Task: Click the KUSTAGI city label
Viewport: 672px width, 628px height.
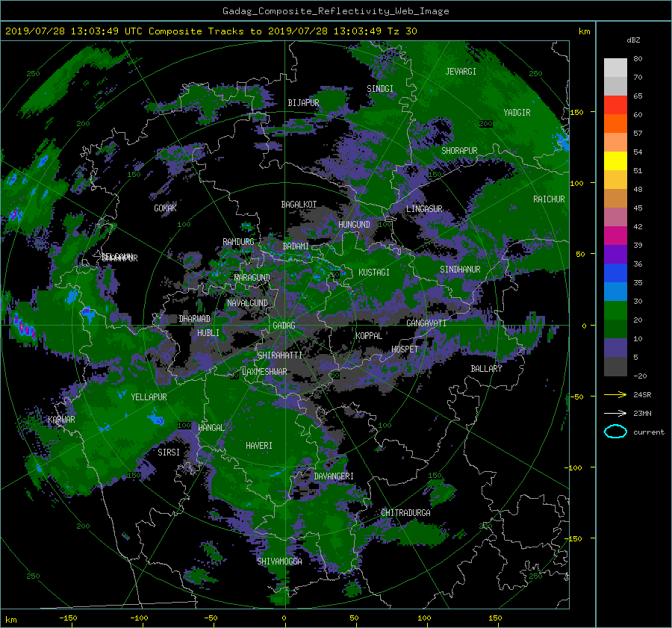Action: 374,273
